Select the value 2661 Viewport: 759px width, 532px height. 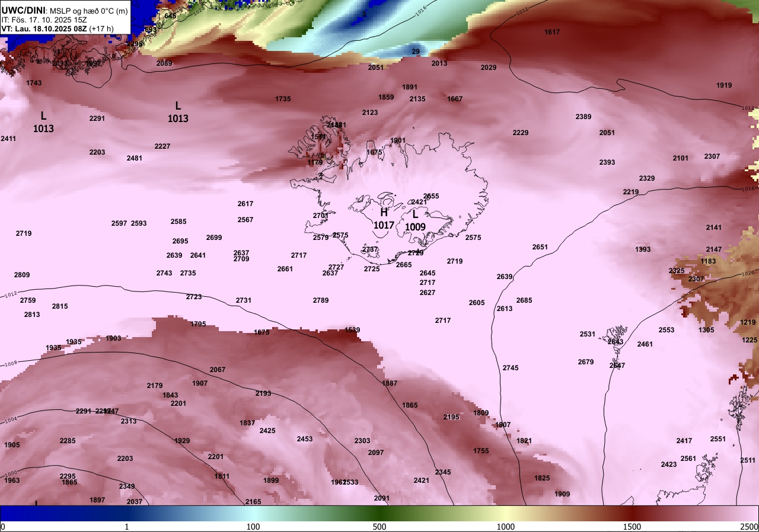[x=285, y=269]
